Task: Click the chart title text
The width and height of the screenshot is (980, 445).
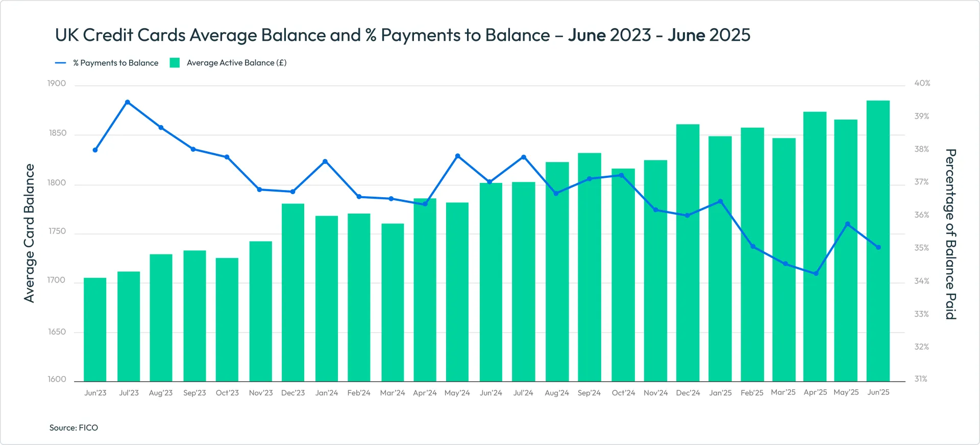Action: 403,35
